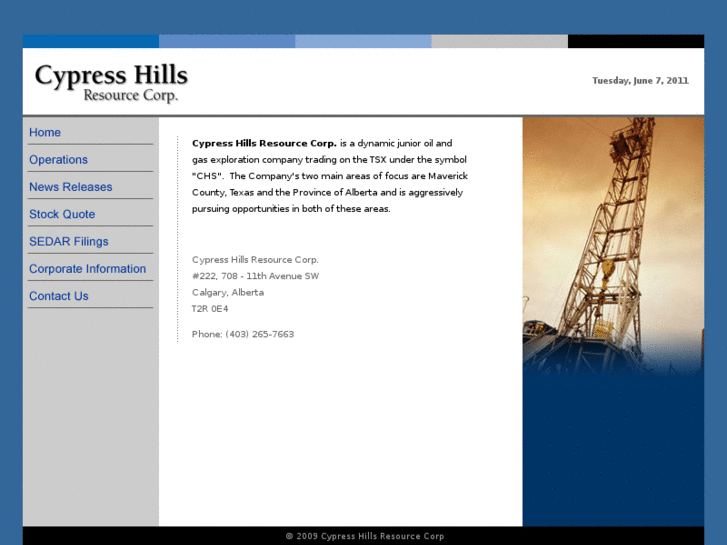Open the Contact Us page
Screen dimensions: 727x545
coord(59,296)
